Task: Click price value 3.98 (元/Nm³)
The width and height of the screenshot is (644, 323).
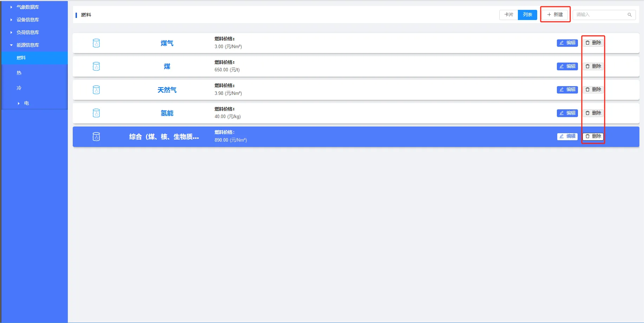Action: click(x=228, y=93)
